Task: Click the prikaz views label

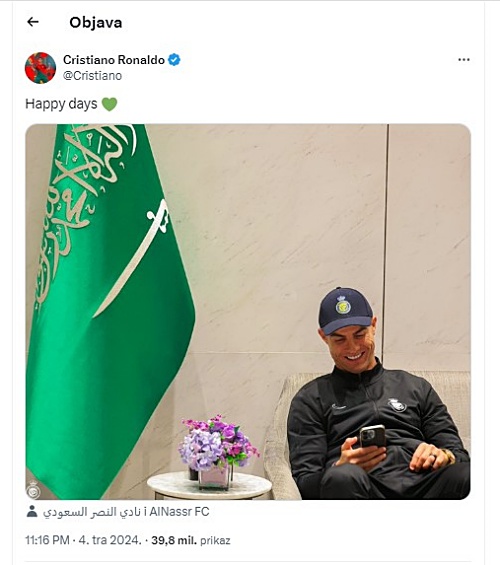Action: (215, 541)
